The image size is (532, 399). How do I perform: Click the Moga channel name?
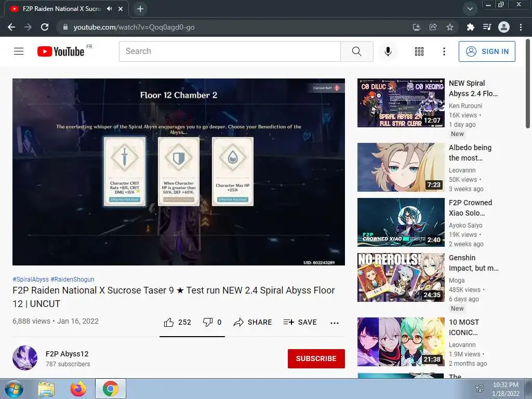coord(457,280)
